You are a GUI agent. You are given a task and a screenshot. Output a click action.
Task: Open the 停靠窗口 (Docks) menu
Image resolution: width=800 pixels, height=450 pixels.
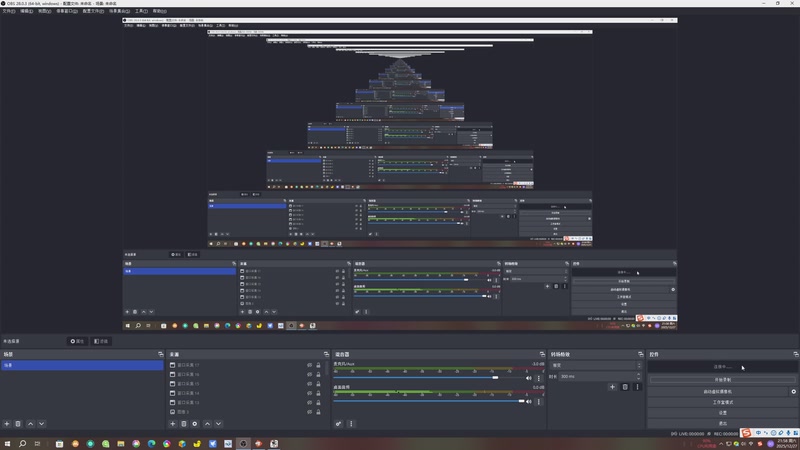click(67, 11)
